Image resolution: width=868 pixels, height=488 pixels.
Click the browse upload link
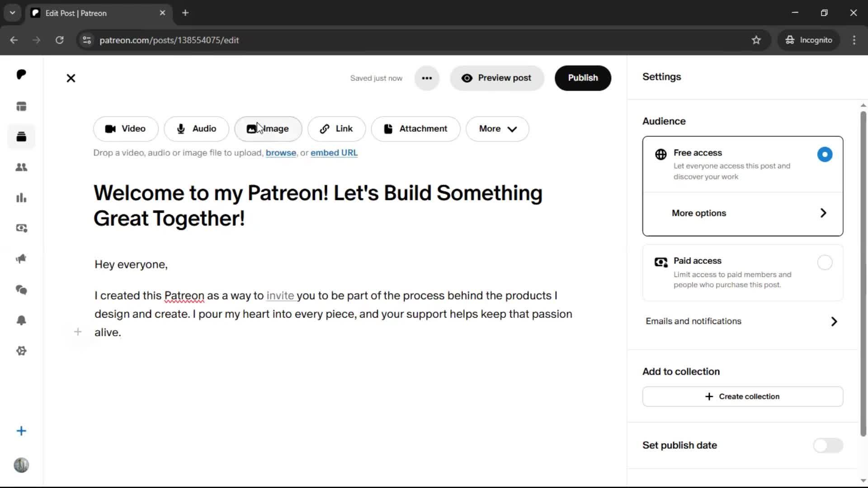(x=281, y=153)
